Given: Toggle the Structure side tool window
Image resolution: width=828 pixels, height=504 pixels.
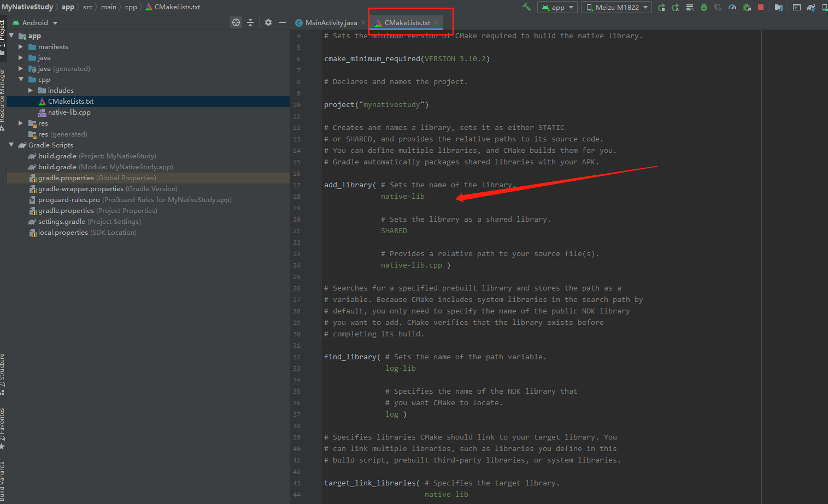Looking at the screenshot, I should coord(3,374).
